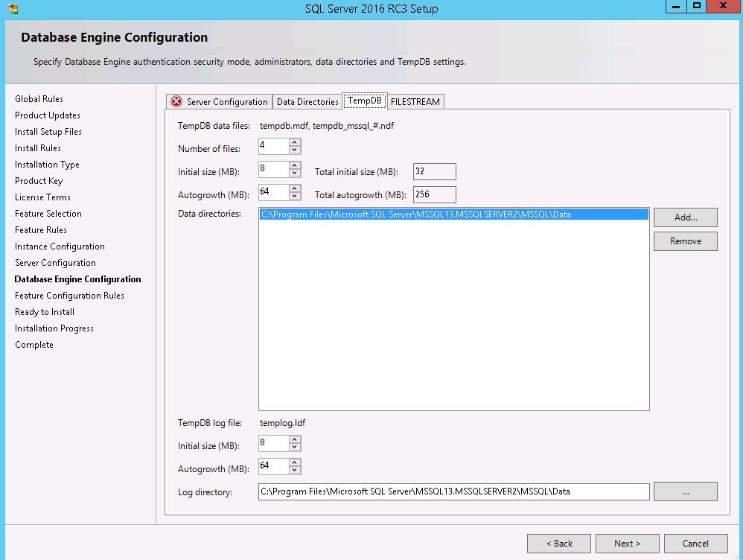Screen dimensions: 743x560
Task: Browse for Log directory with ... button
Action: [686, 491]
